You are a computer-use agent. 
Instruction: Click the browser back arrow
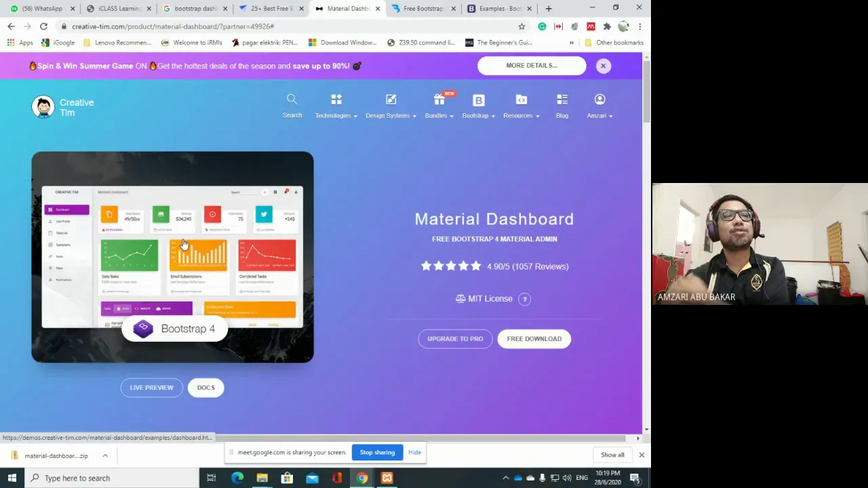point(11,26)
